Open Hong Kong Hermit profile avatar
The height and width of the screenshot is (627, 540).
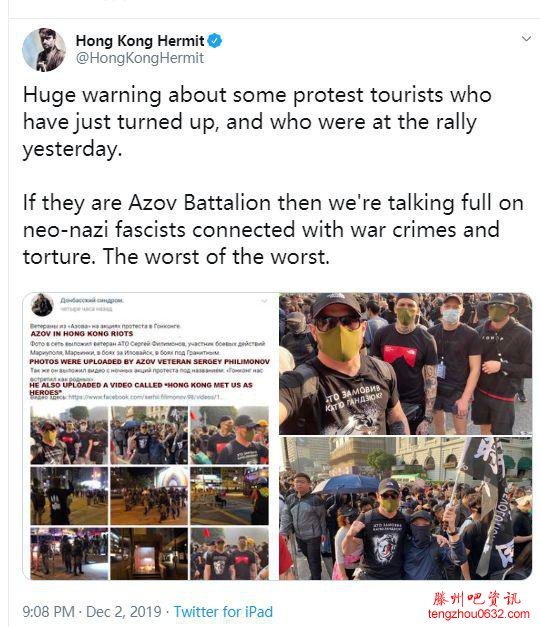point(44,50)
